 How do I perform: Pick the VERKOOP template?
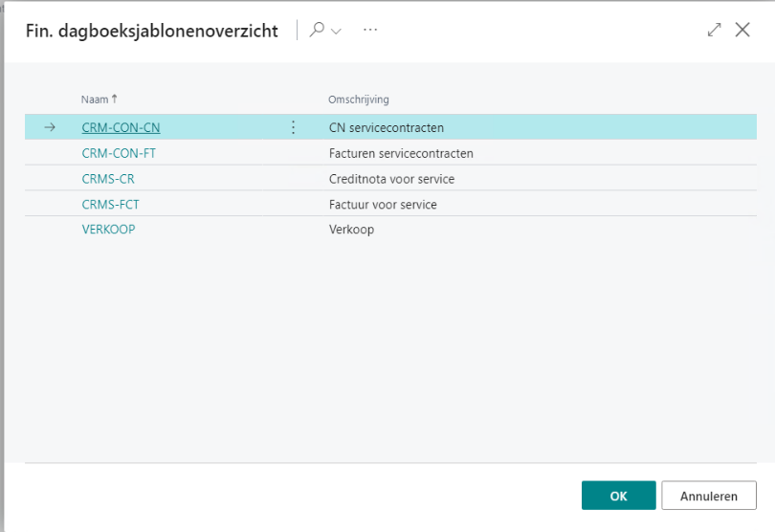click(108, 230)
